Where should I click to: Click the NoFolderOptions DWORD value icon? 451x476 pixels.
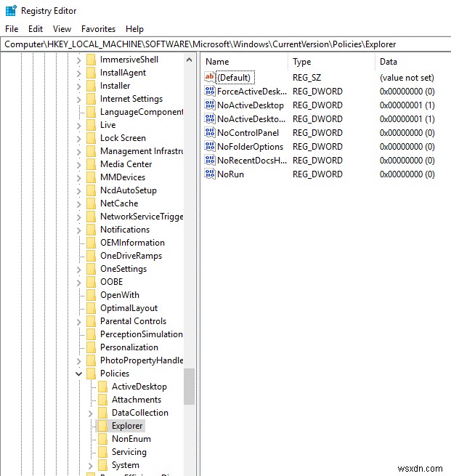(210, 146)
